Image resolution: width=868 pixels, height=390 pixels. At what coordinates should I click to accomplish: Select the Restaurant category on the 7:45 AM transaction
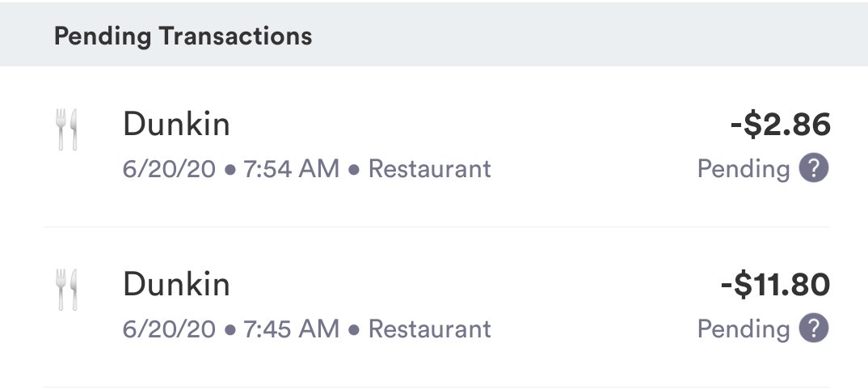430,329
